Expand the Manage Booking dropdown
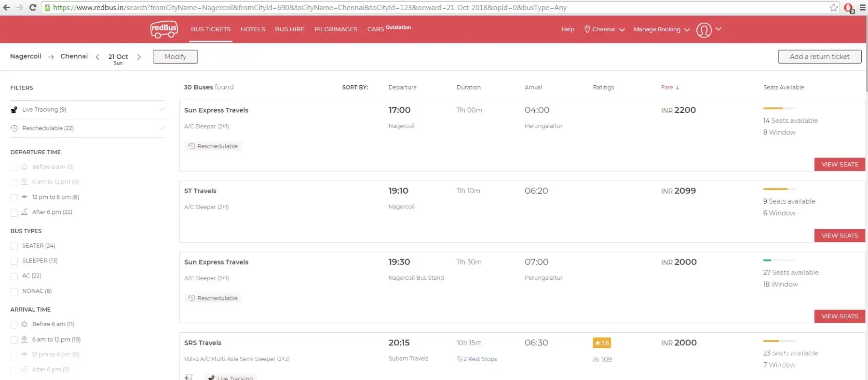868x380 pixels. tap(661, 29)
